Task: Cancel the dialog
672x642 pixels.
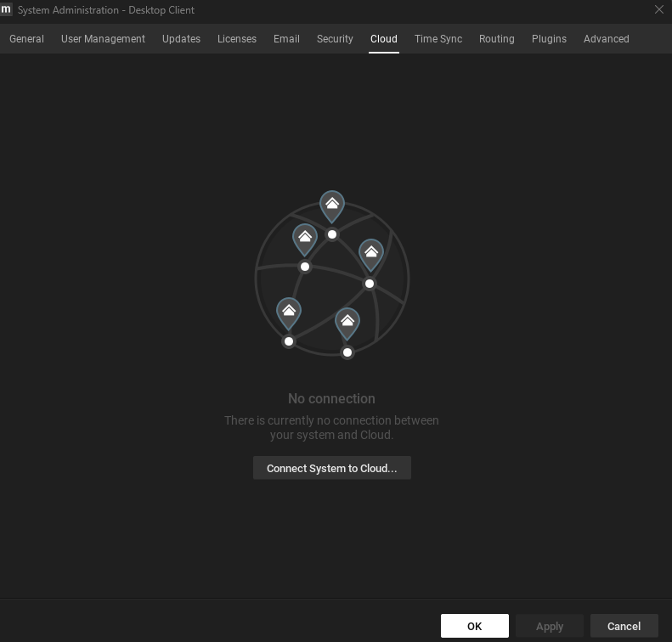Action: [x=624, y=626]
